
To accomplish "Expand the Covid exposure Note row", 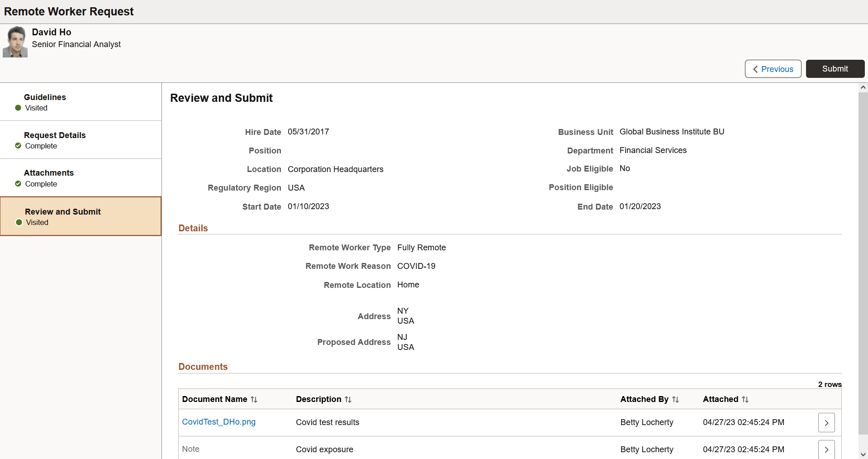I will (826, 449).
